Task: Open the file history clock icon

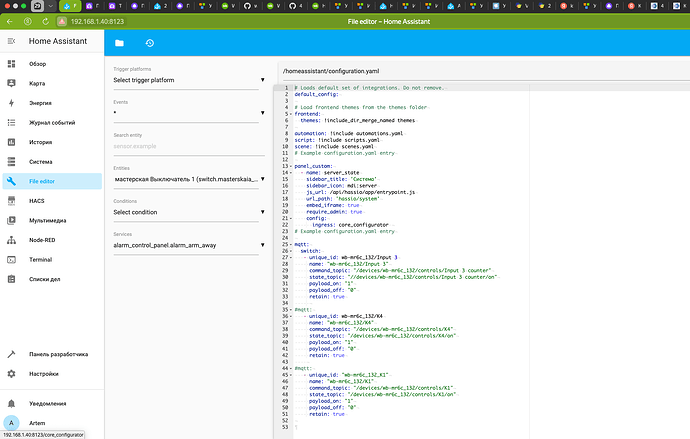Action: coord(150,43)
